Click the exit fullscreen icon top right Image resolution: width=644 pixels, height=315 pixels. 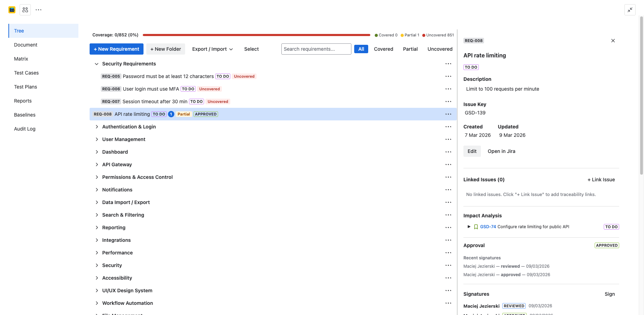pyautogui.click(x=630, y=10)
